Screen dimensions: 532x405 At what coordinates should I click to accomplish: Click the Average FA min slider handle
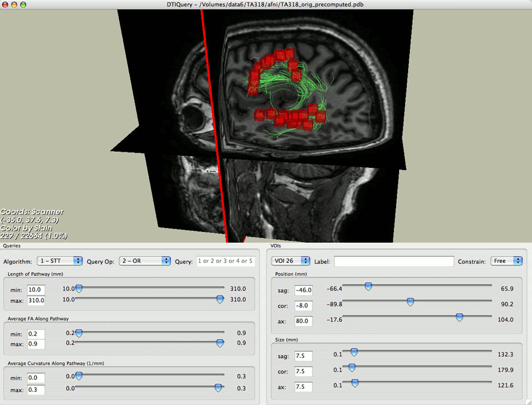[79, 333]
